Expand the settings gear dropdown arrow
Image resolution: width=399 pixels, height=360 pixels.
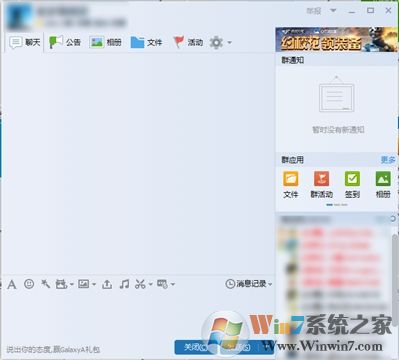click(x=229, y=43)
